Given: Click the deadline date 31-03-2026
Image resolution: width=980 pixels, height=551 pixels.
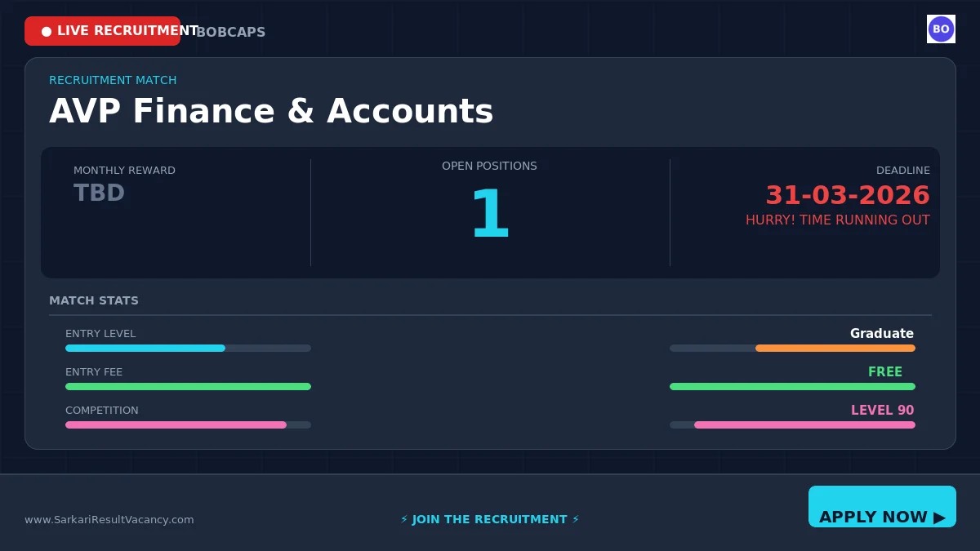Looking at the screenshot, I should (847, 196).
